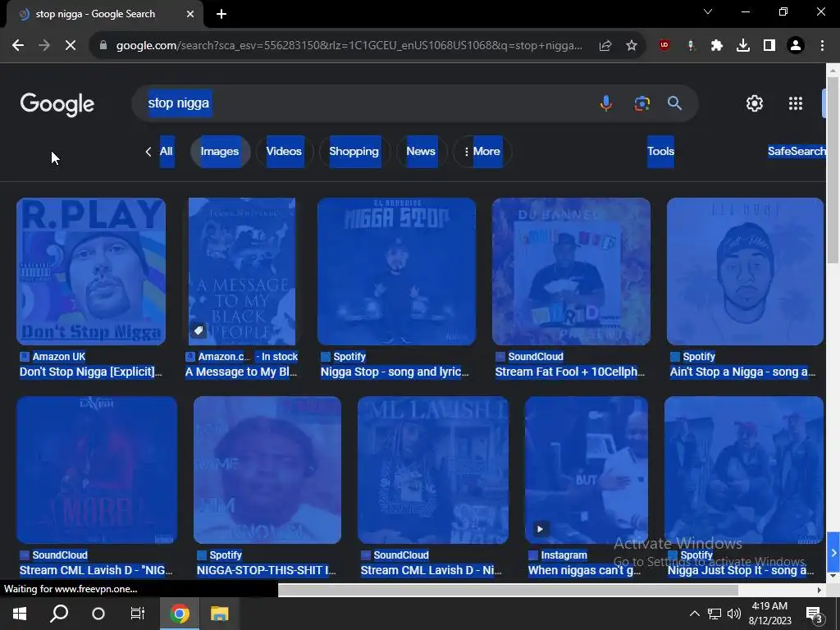Screen dimensions: 840x630
Task: Open the clock showing 4:19 AM
Action: (x=769, y=614)
